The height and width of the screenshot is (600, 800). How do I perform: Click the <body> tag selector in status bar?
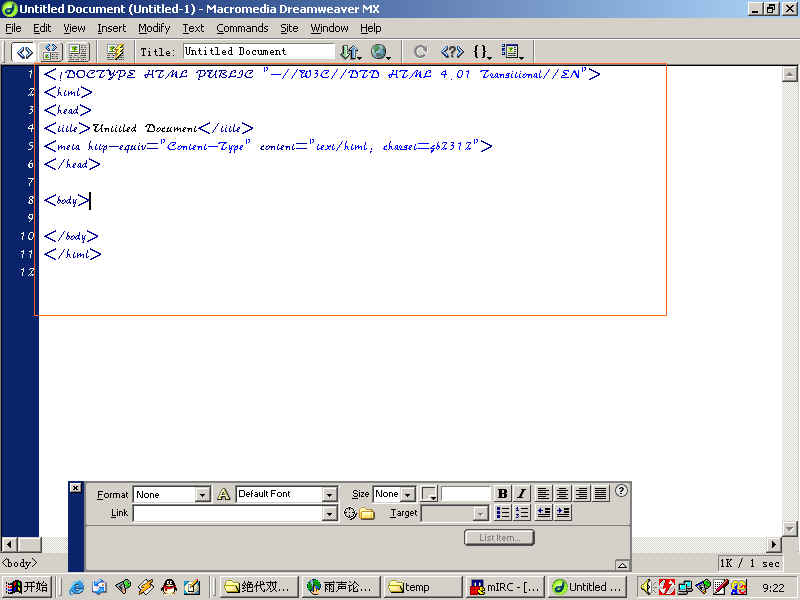tap(20, 564)
